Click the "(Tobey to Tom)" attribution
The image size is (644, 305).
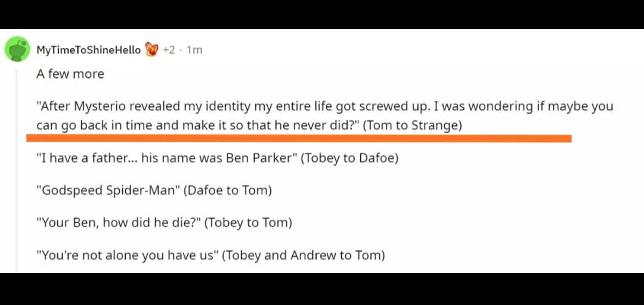pyautogui.click(x=248, y=223)
